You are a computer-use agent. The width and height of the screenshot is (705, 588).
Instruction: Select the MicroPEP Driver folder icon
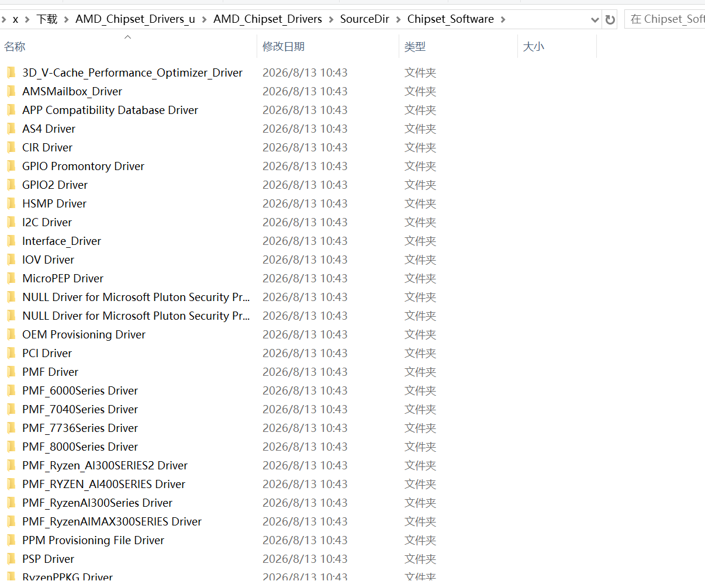coord(11,278)
